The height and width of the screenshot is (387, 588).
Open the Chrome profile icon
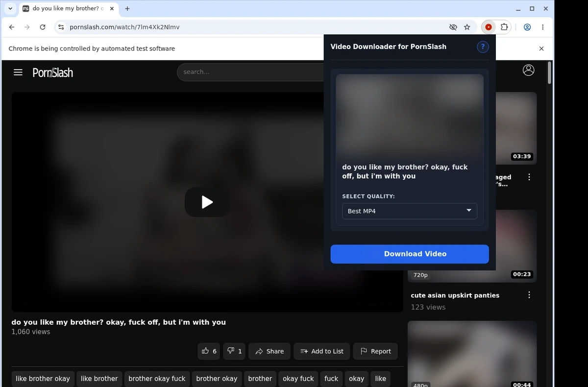(527, 27)
